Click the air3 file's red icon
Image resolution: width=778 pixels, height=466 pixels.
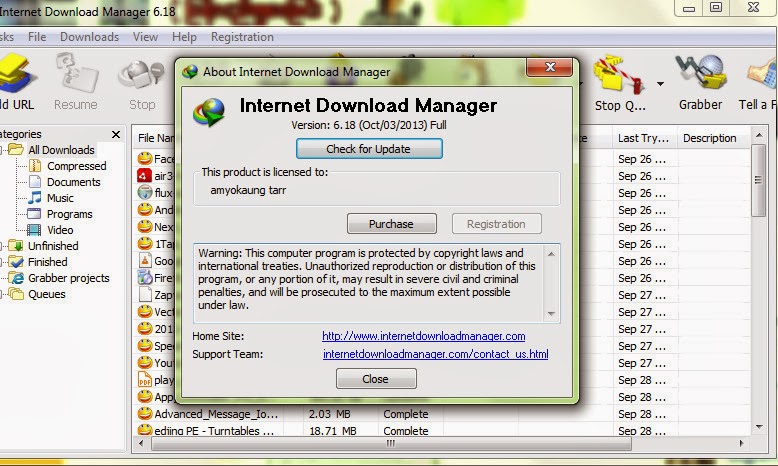click(x=144, y=175)
